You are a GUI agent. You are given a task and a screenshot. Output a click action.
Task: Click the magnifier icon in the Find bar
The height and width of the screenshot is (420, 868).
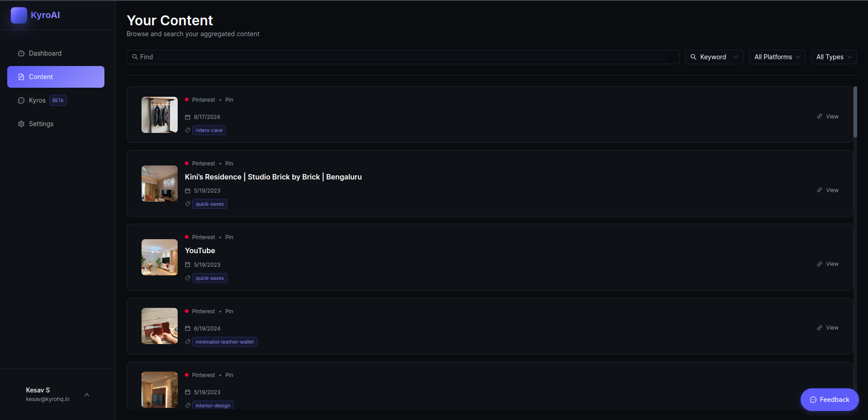pyautogui.click(x=135, y=57)
